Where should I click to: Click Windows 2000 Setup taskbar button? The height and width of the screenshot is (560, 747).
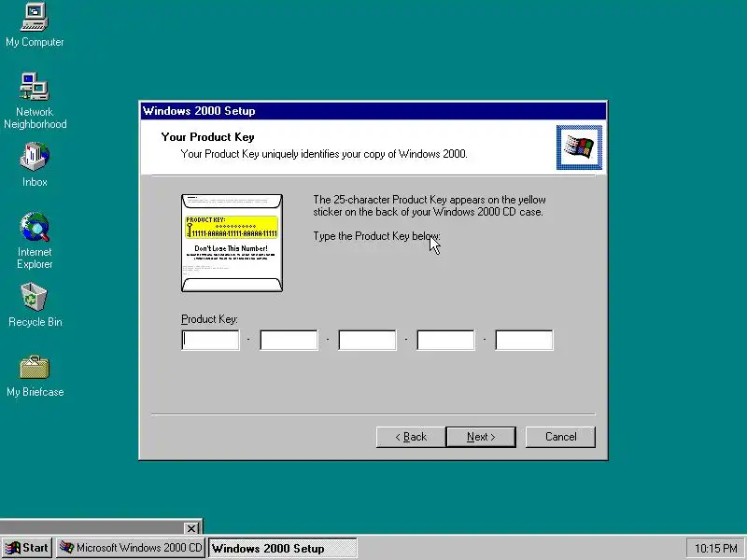(283, 548)
